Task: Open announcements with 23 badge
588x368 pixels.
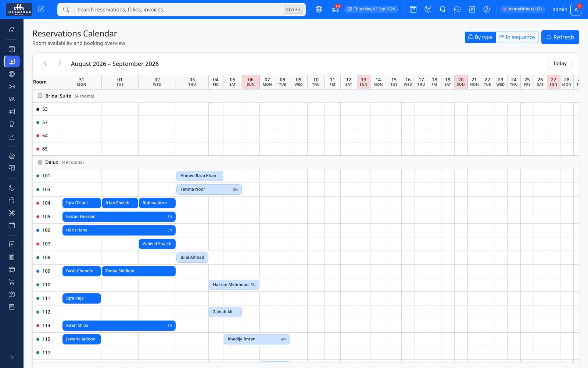Action: pyautogui.click(x=335, y=9)
